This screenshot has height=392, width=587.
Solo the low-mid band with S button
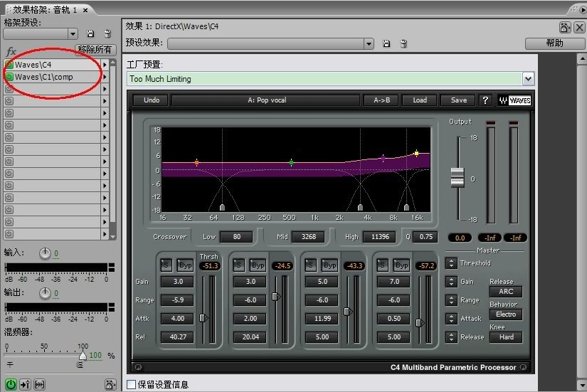[238, 265]
